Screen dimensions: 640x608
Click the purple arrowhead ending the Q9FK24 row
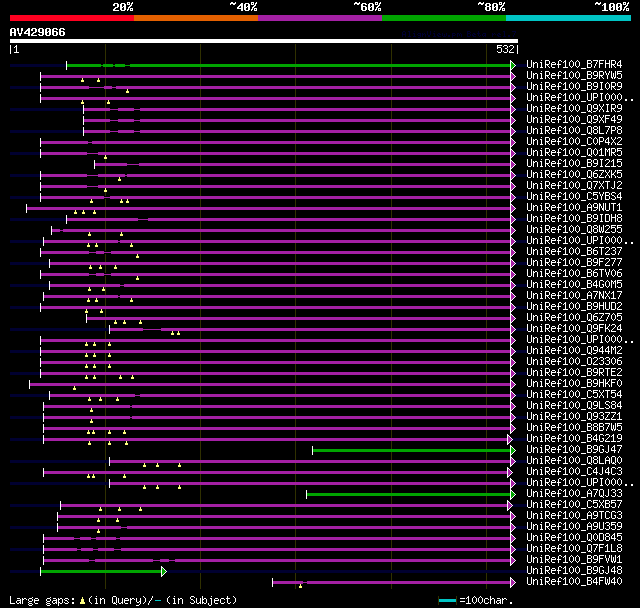tap(513, 329)
